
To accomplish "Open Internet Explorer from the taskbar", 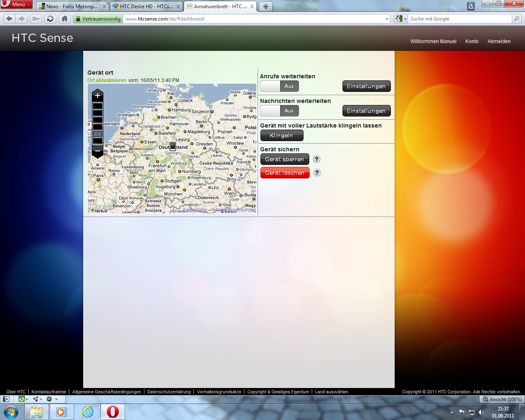I will [x=87, y=412].
